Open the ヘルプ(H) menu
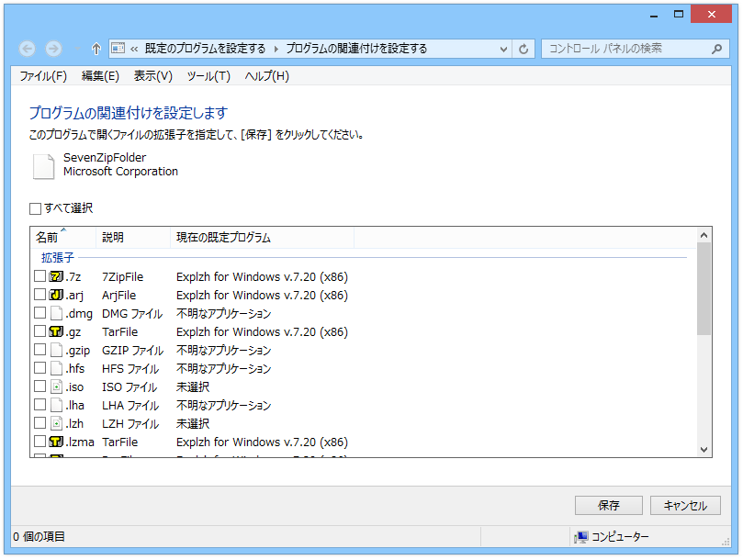 coord(266,76)
